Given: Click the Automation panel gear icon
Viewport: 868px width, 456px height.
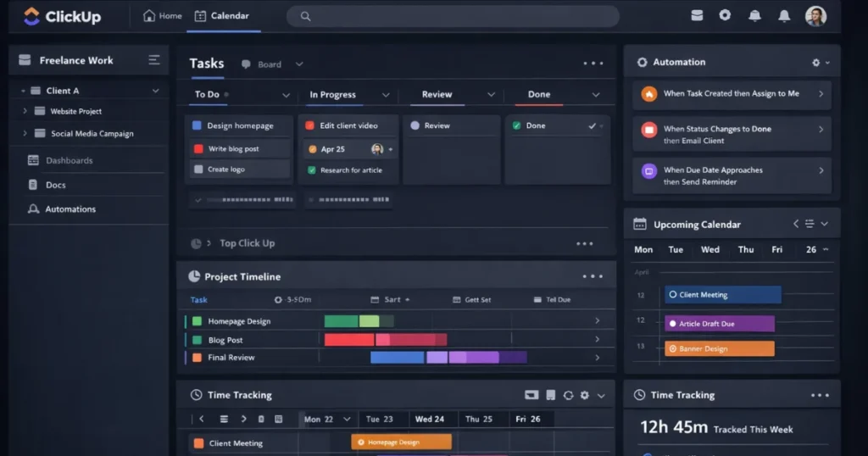Looking at the screenshot, I should [x=816, y=63].
